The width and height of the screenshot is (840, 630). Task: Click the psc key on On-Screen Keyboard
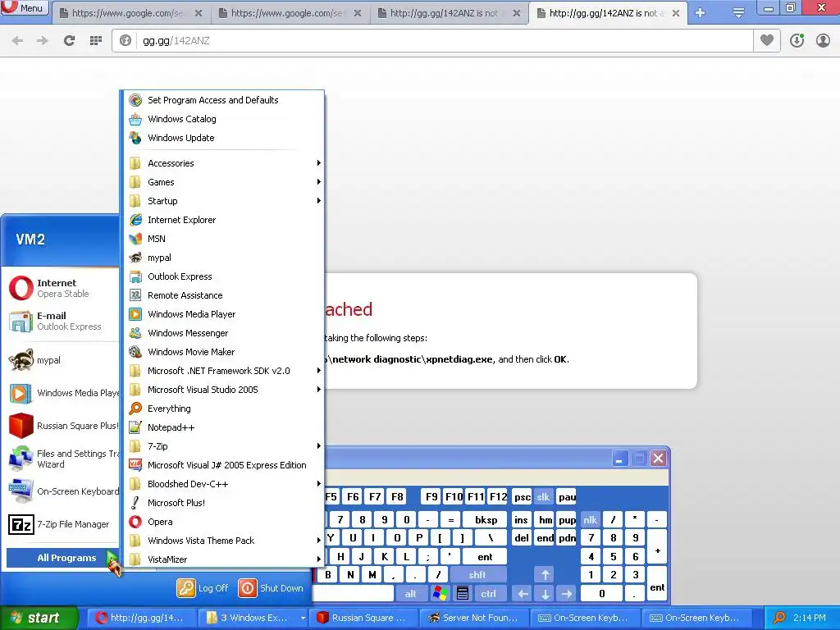point(522,496)
